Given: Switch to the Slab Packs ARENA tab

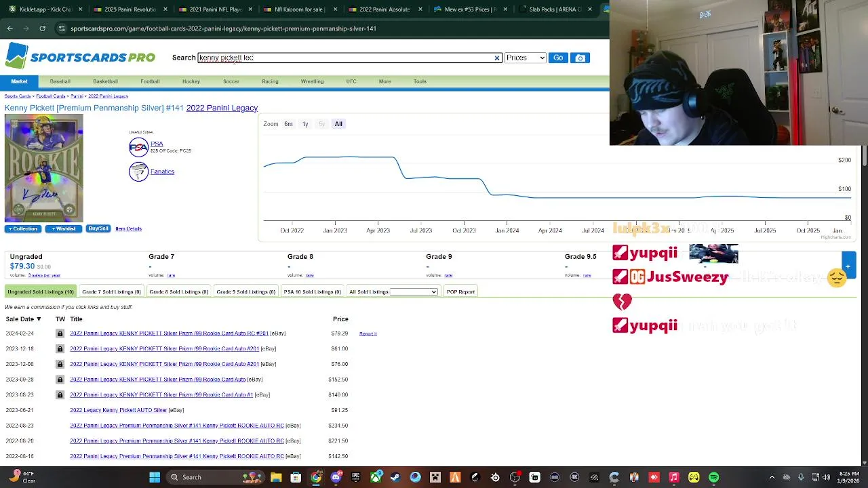Looking at the screenshot, I should pos(555,9).
